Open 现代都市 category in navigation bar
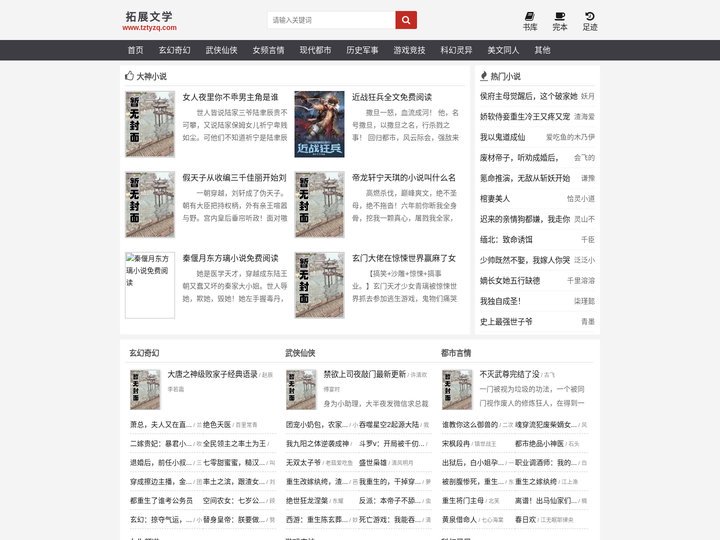This screenshot has width=720, height=540. click(315, 50)
